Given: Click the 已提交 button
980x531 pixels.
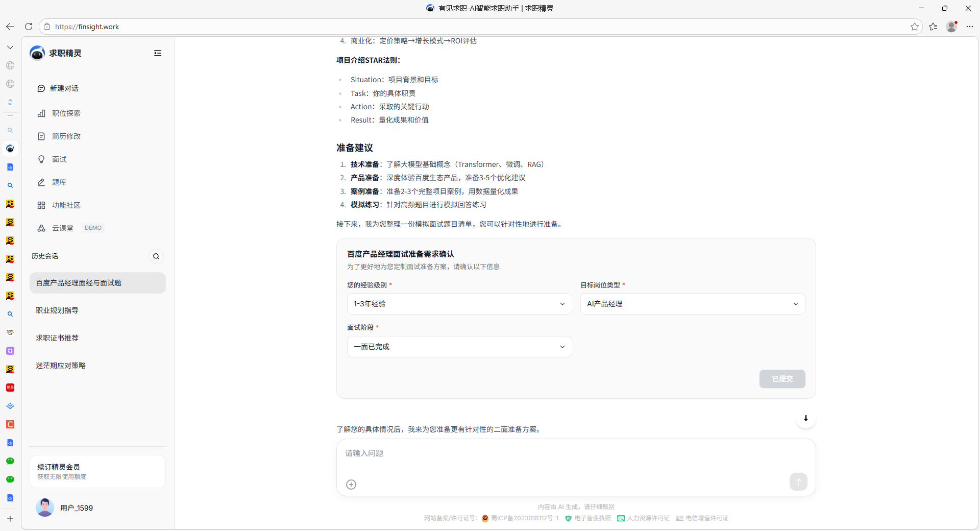Looking at the screenshot, I should click(782, 379).
